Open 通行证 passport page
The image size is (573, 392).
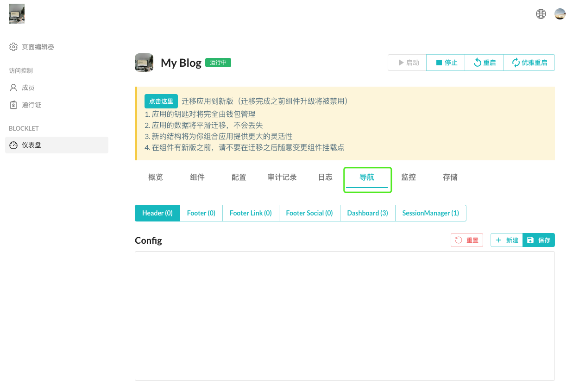pyautogui.click(x=31, y=105)
